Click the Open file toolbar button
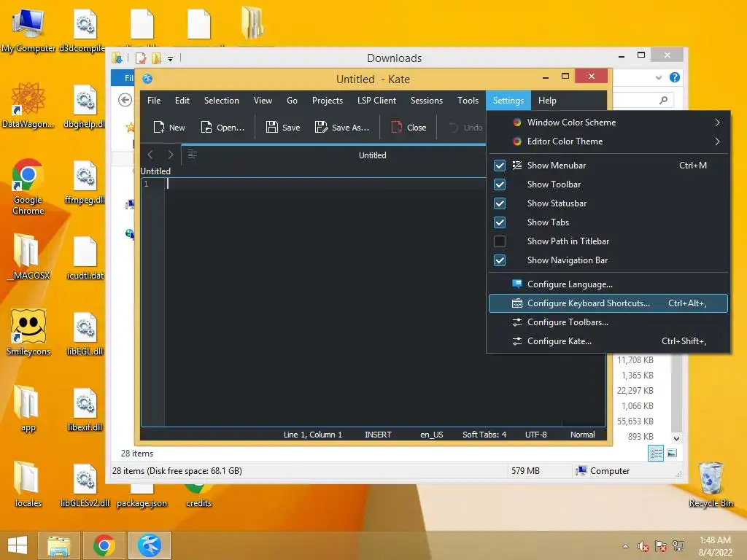The image size is (747, 560). [222, 127]
